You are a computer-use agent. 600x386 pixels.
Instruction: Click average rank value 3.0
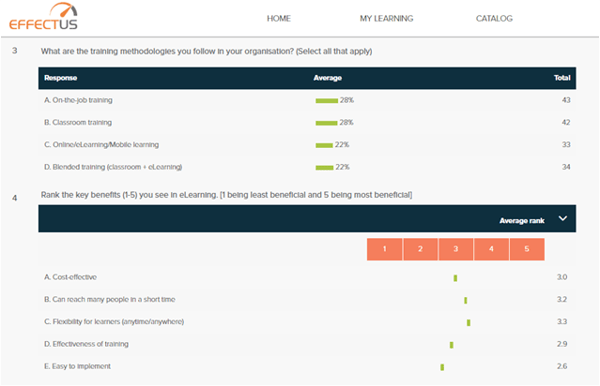[x=562, y=277]
